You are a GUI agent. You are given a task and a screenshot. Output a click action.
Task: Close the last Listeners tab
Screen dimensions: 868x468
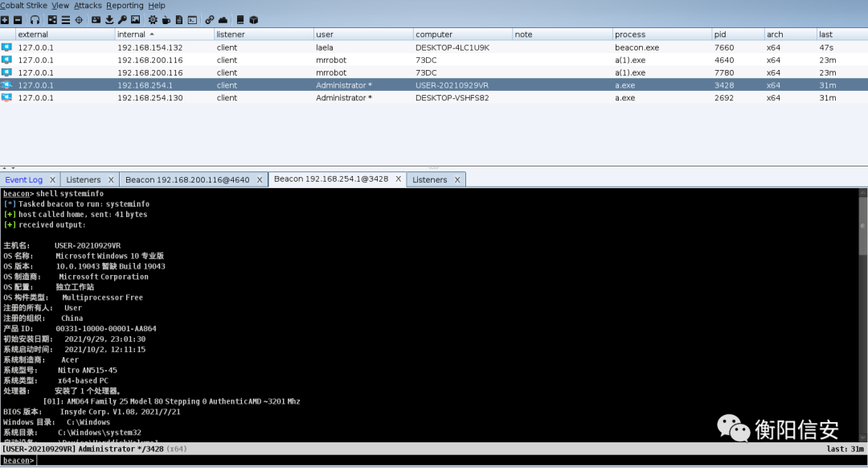pyautogui.click(x=457, y=180)
